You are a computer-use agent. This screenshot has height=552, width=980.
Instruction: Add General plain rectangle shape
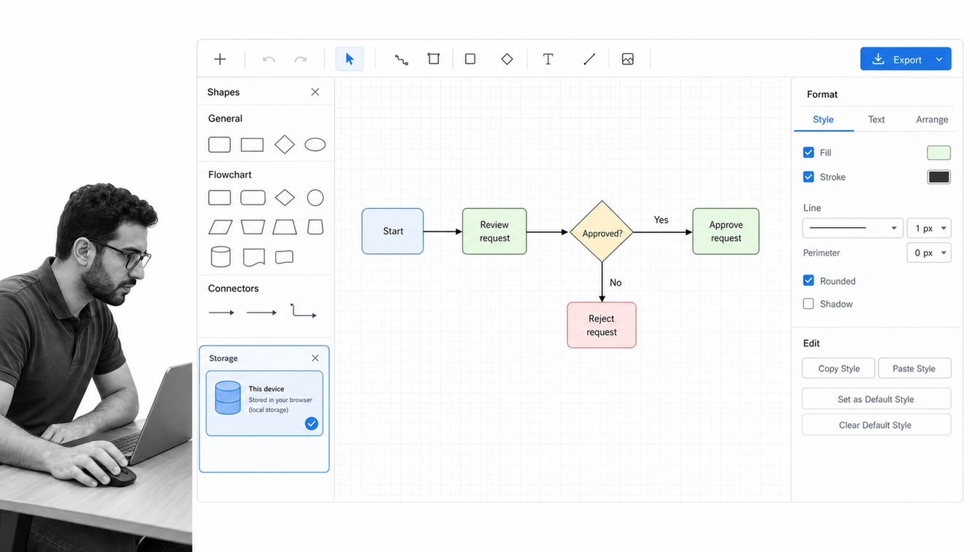click(x=252, y=145)
